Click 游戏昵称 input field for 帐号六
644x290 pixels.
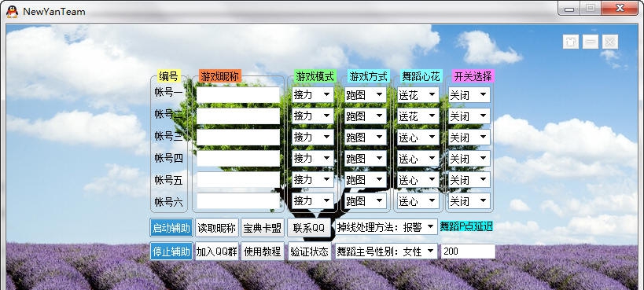(237, 201)
